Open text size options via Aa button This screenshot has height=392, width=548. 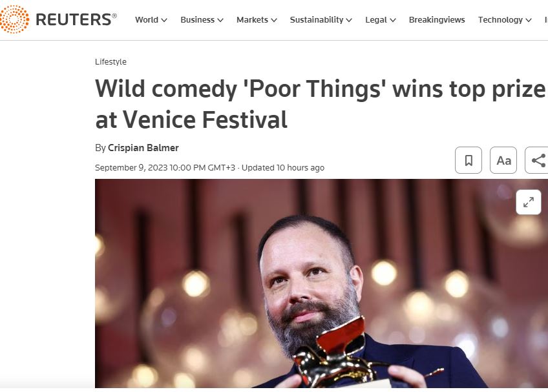point(503,160)
